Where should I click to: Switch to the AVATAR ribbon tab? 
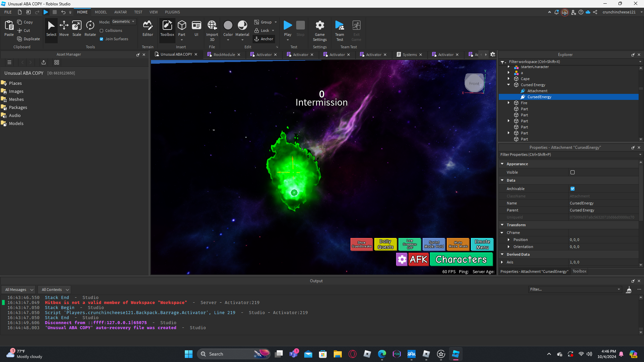pyautogui.click(x=120, y=12)
